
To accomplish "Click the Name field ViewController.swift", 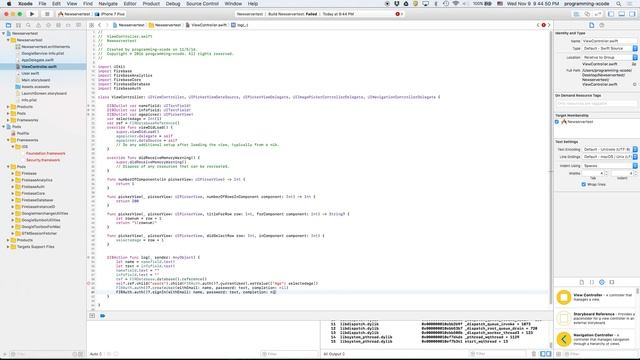I will click(x=609, y=41).
